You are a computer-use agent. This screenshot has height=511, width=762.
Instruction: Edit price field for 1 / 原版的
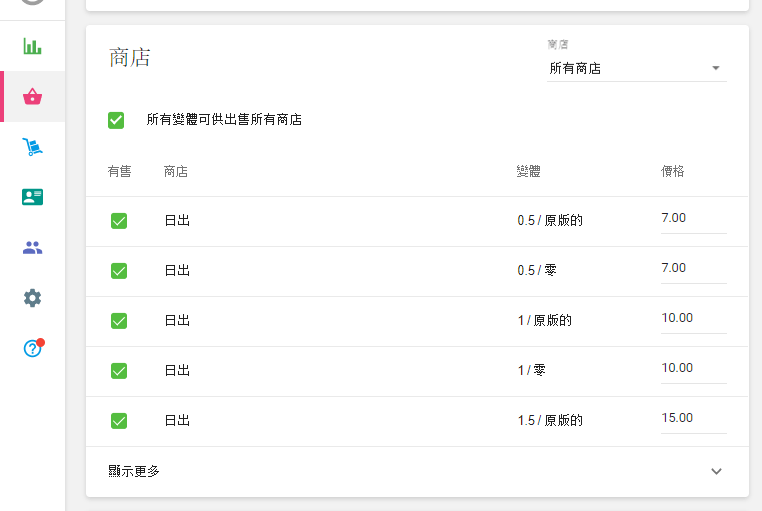click(693, 319)
